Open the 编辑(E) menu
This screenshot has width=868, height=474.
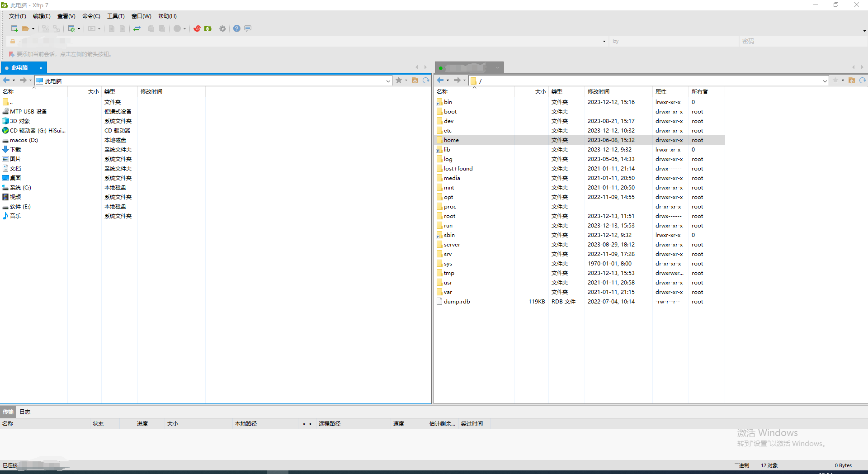click(x=42, y=16)
